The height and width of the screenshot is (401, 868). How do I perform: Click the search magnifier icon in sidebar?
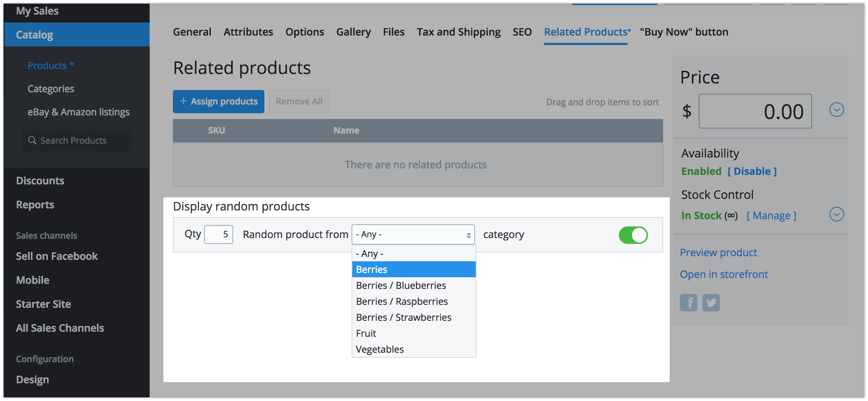tap(32, 140)
